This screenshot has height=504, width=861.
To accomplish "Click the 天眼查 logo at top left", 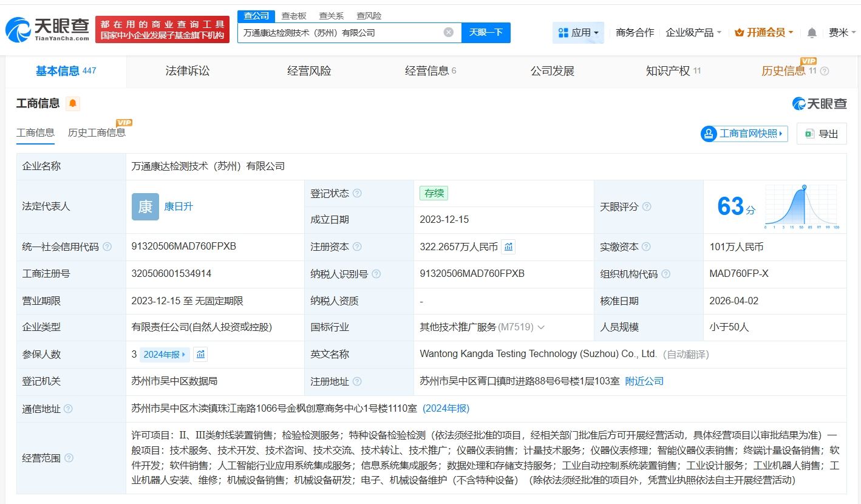I will [47, 29].
